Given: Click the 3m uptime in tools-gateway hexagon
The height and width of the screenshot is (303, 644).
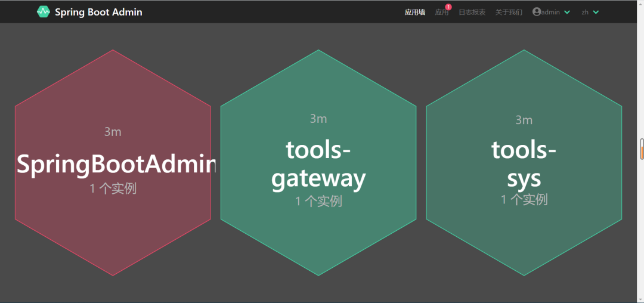Looking at the screenshot, I should [318, 119].
